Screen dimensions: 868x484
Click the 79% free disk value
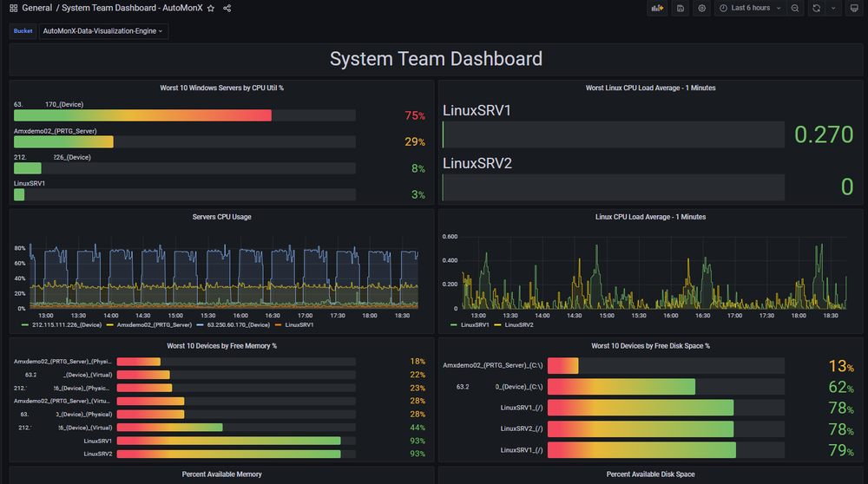coord(841,450)
